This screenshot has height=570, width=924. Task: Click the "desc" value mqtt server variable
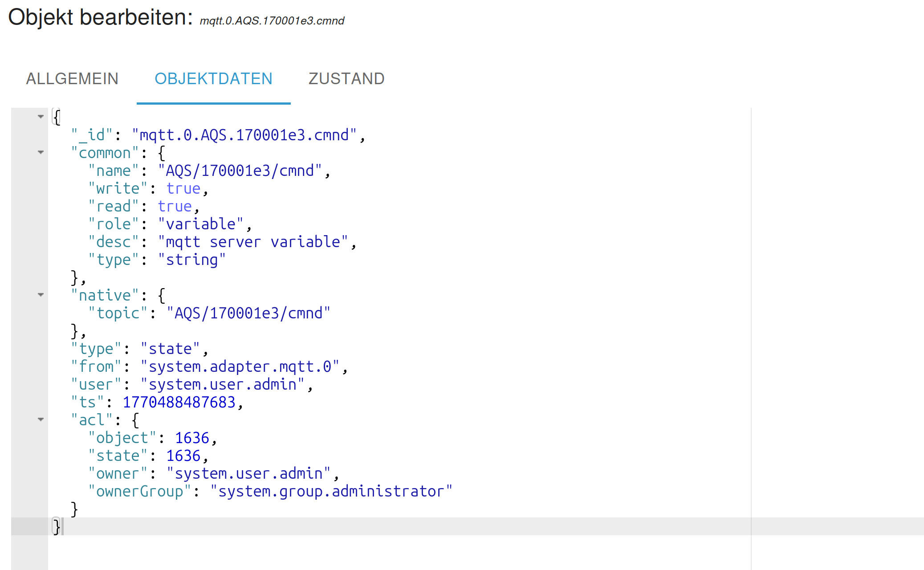252,242
